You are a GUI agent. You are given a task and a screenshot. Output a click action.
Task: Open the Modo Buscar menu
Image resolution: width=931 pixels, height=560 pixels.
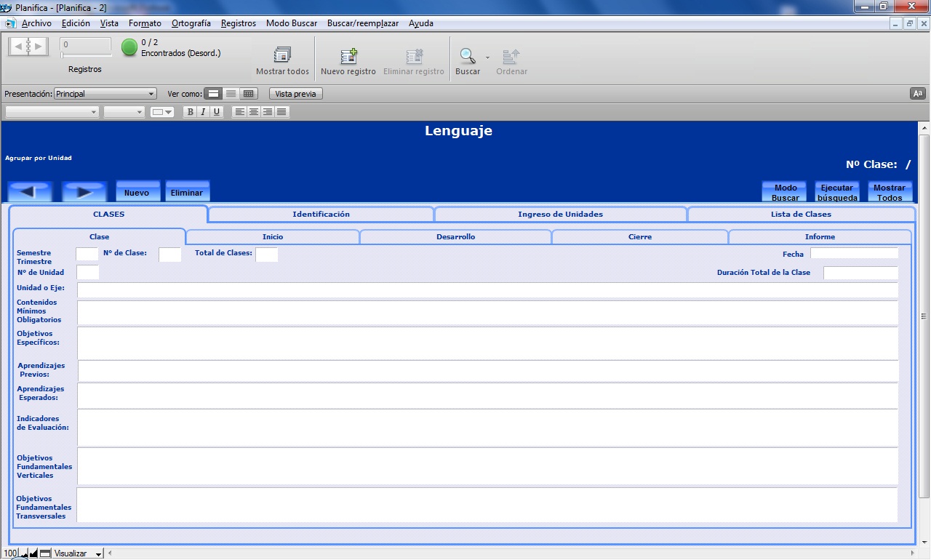point(292,23)
